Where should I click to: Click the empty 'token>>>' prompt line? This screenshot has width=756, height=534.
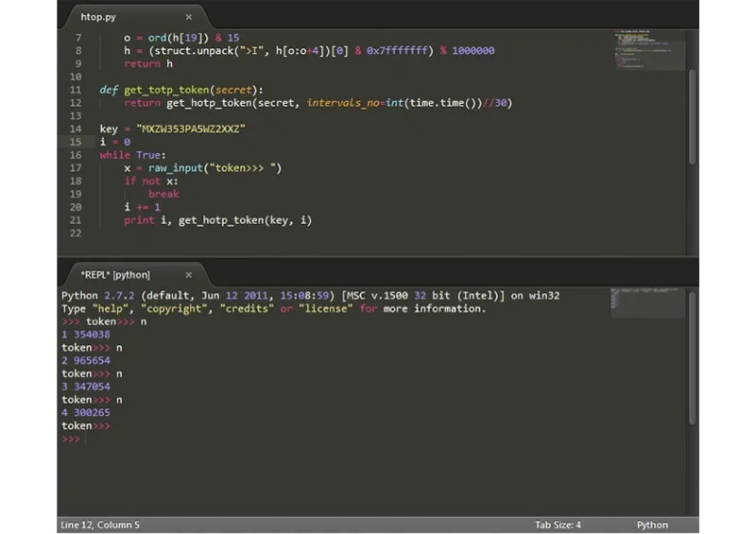(86, 426)
